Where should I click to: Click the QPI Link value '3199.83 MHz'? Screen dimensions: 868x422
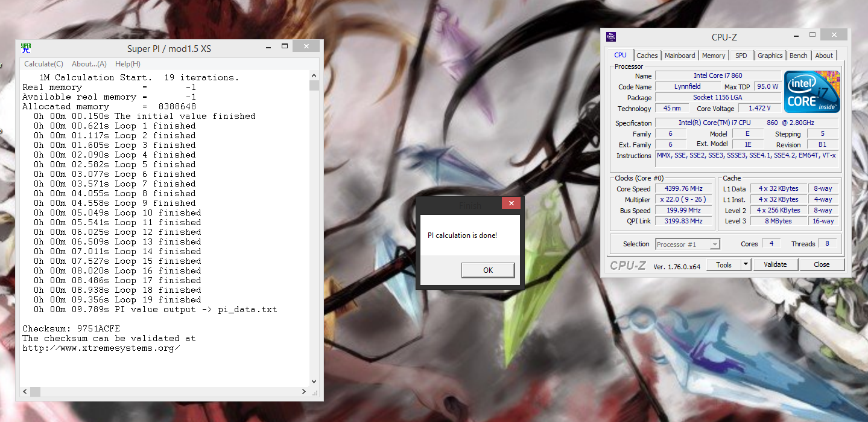(685, 221)
